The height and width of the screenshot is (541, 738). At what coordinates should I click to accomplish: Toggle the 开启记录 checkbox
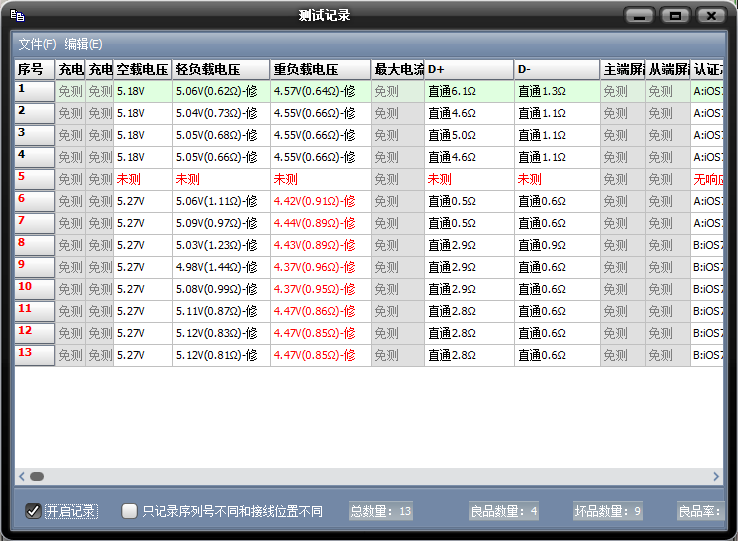[x=33, y=511]
